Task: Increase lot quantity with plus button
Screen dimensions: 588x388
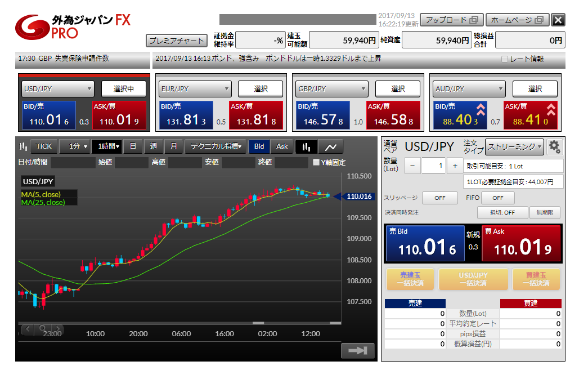Action: tap(455, 166)
